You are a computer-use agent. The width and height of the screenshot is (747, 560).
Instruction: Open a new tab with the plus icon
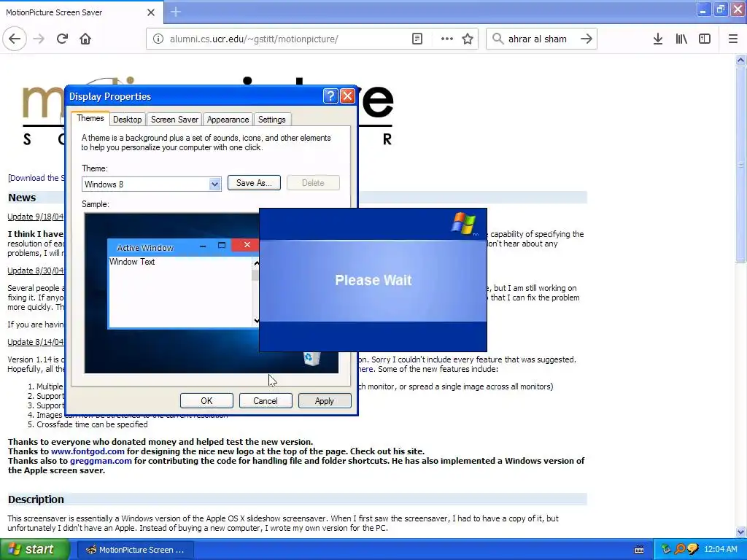pos(175,12)
